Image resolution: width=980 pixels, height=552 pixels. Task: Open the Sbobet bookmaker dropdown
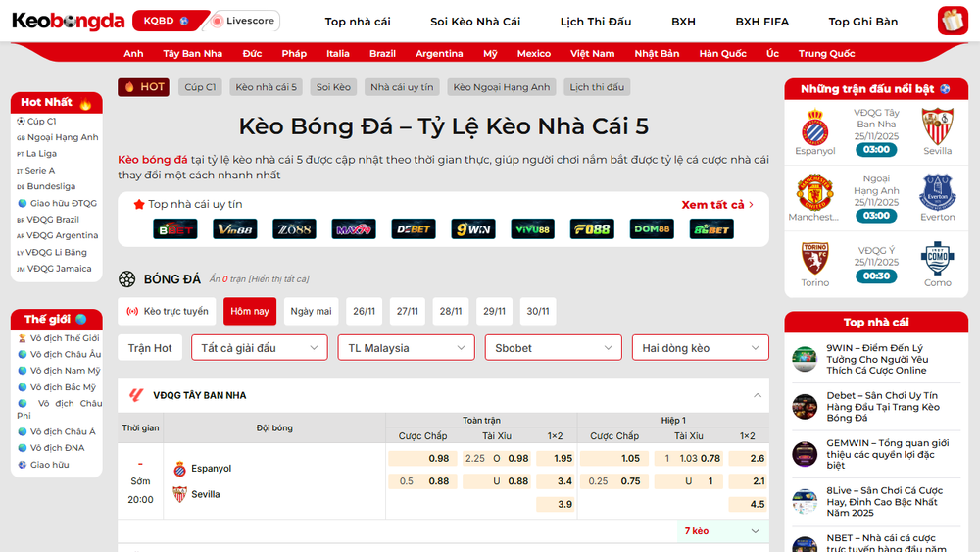tap(553, 348)
